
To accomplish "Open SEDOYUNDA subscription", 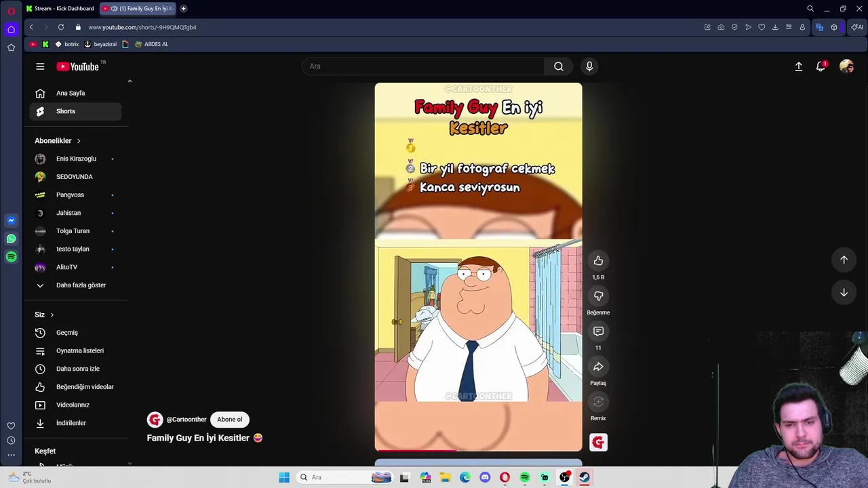I will coord(75,177).
